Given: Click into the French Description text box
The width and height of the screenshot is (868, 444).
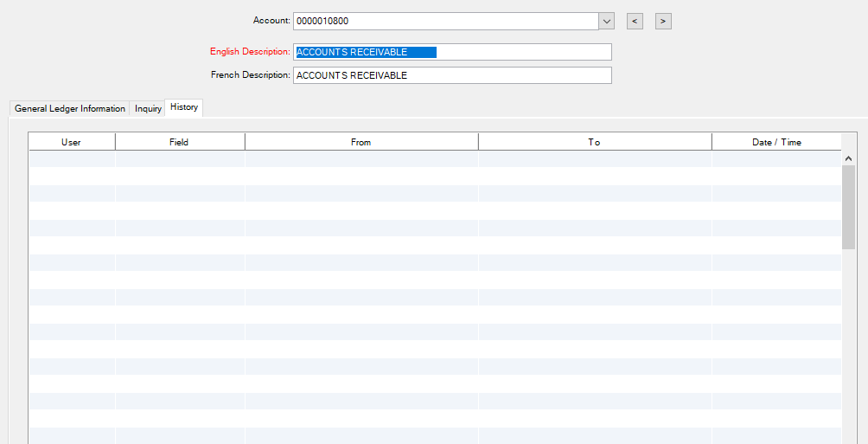Looking at the screenshot, I should [x=452, y=75].
